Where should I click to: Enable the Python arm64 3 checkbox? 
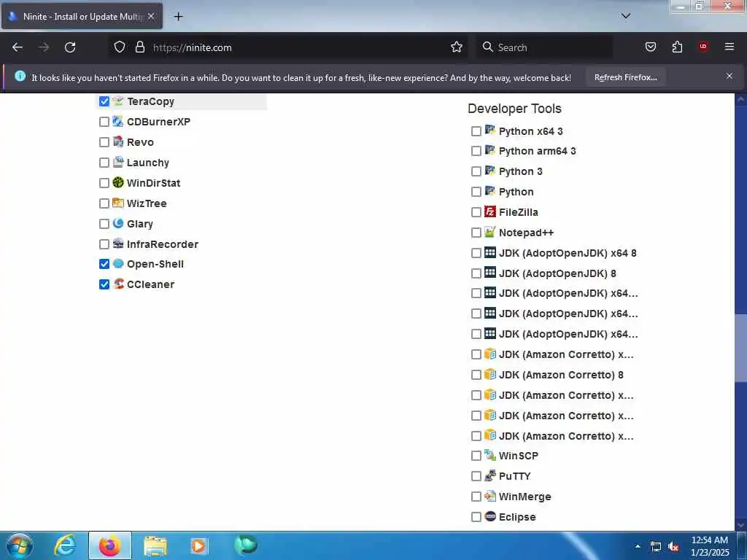click(x=476, y=152)
